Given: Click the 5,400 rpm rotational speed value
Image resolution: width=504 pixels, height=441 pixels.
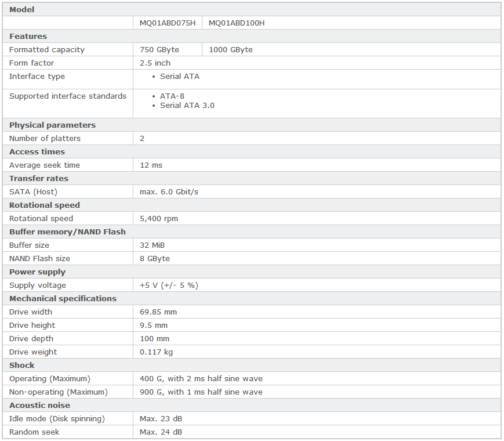Looking at the screenshot, I should pyautogui.click(x=159, y=219).
